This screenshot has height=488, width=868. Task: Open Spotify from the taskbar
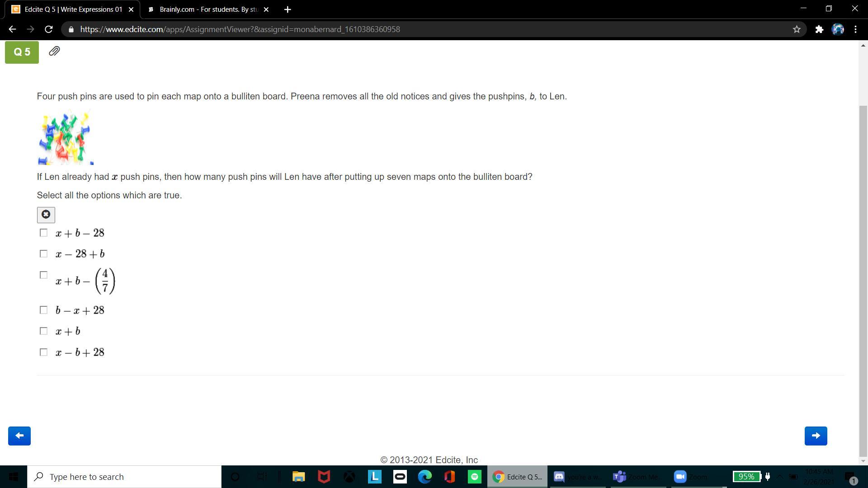click(474, 477)
